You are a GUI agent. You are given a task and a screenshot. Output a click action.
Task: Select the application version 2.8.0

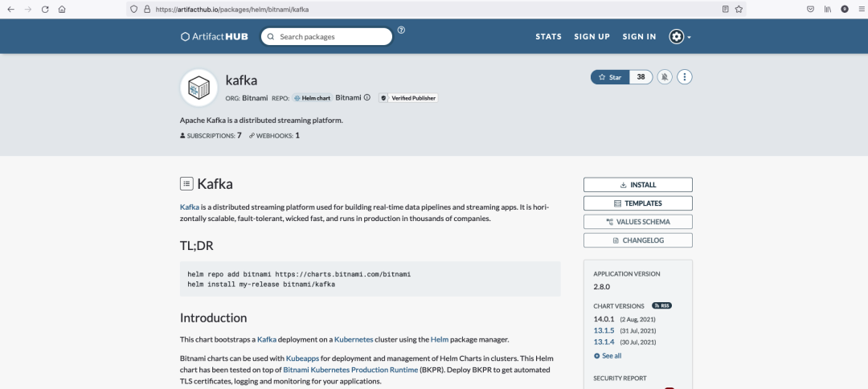click(602, 287)
